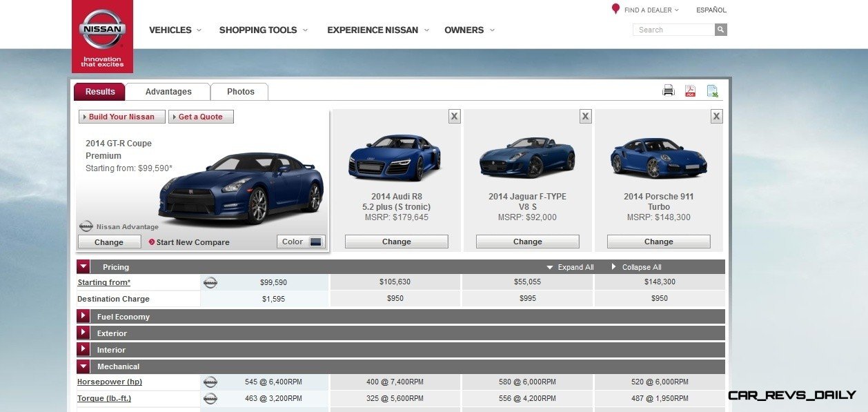Remove the Jaguar F-TYPE from comparison
Screen dimensions: 868x412
(x=585, y=116)
